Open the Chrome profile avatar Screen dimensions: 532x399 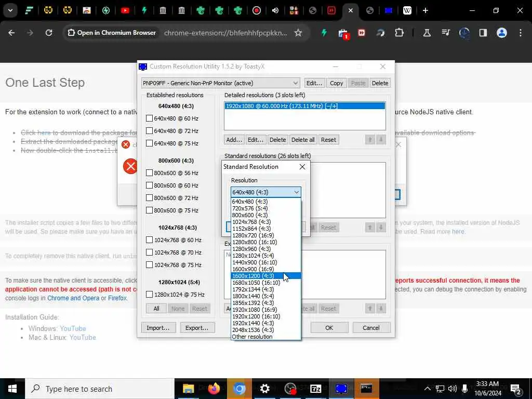(502, 33)
